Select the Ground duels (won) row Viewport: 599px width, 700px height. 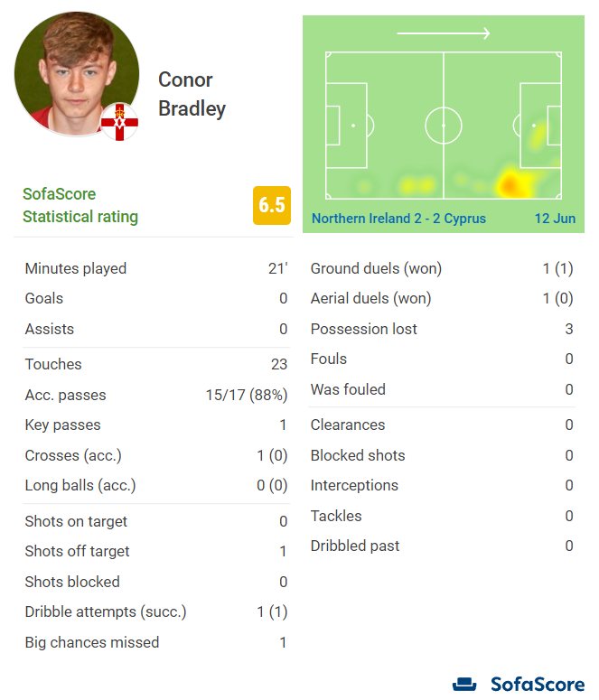[x=442, y=268]
